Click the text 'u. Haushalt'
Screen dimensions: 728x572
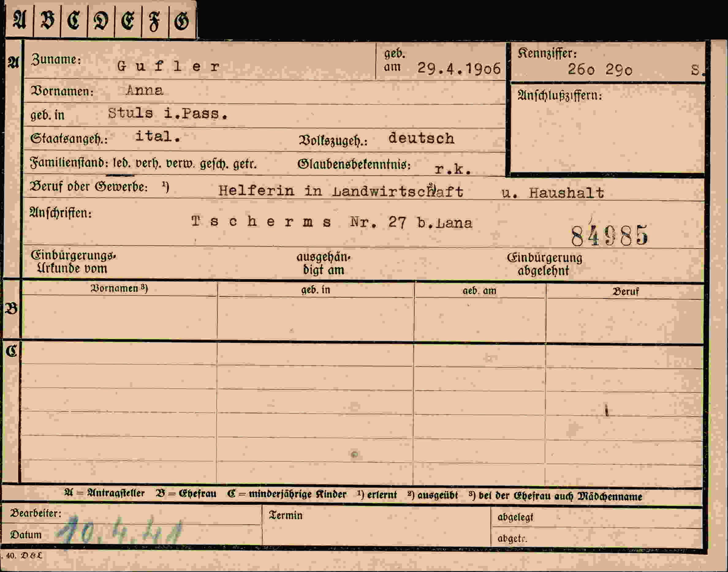coord(553,193)
